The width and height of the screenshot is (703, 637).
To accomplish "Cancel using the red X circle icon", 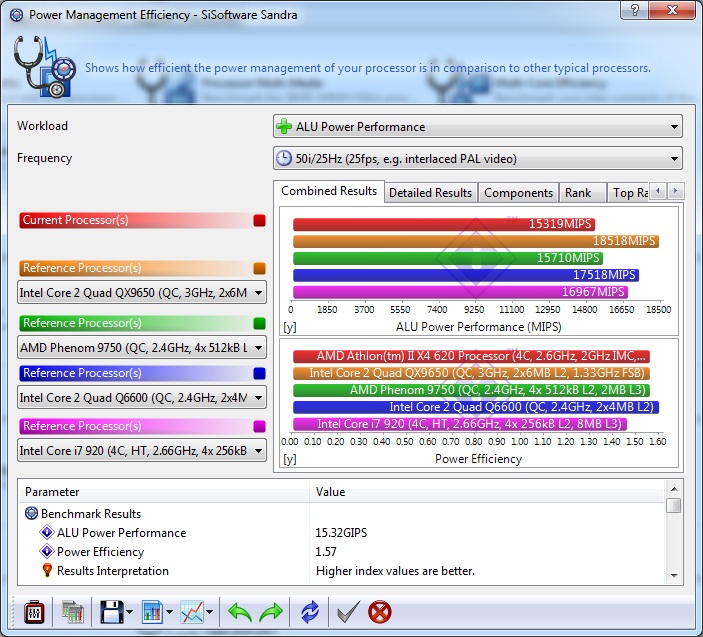I will [380, 612].
